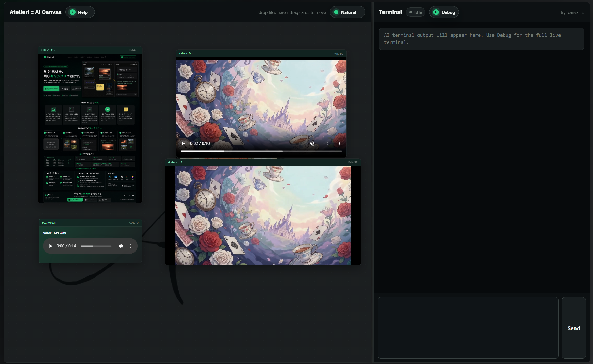Play the voice_14s.wav audio
Image resolution: width=593 pixels, height=364 pixels.
click(51, 246)
